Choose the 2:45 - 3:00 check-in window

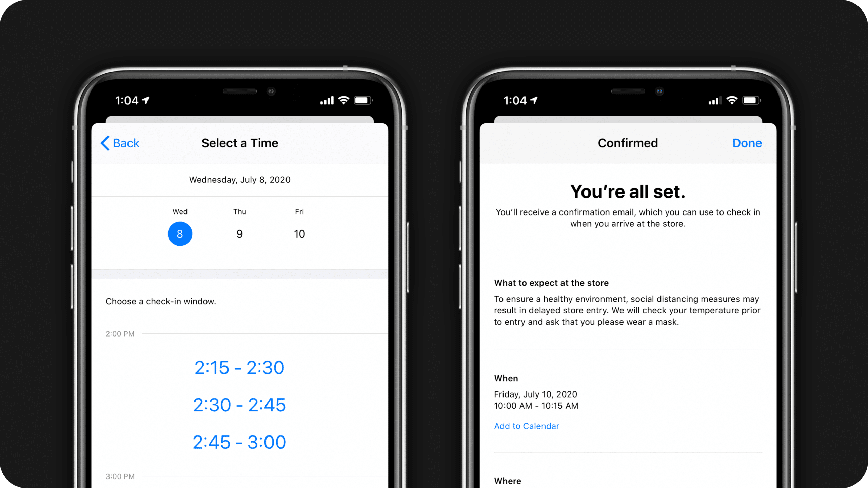(239, 442)
